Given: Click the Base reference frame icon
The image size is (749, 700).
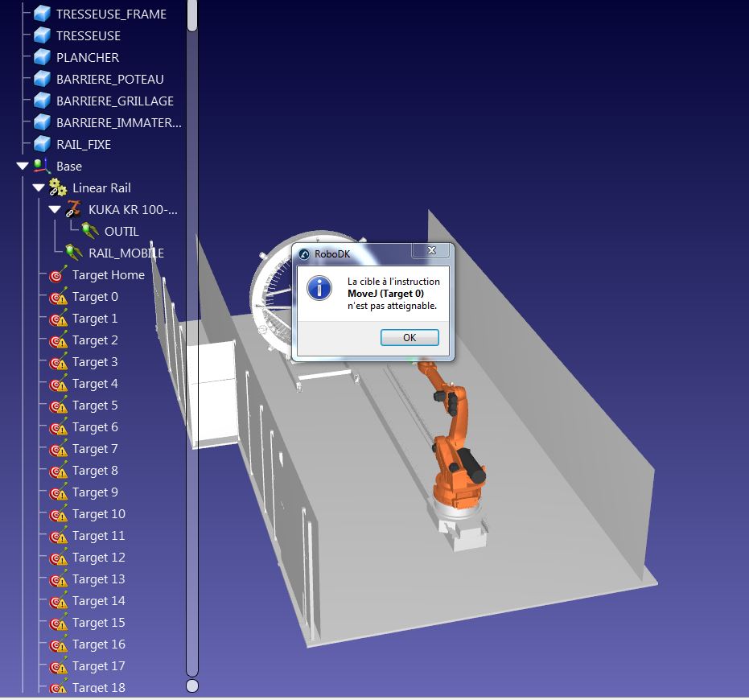Looking at the screenshot, I should [42, 166].
